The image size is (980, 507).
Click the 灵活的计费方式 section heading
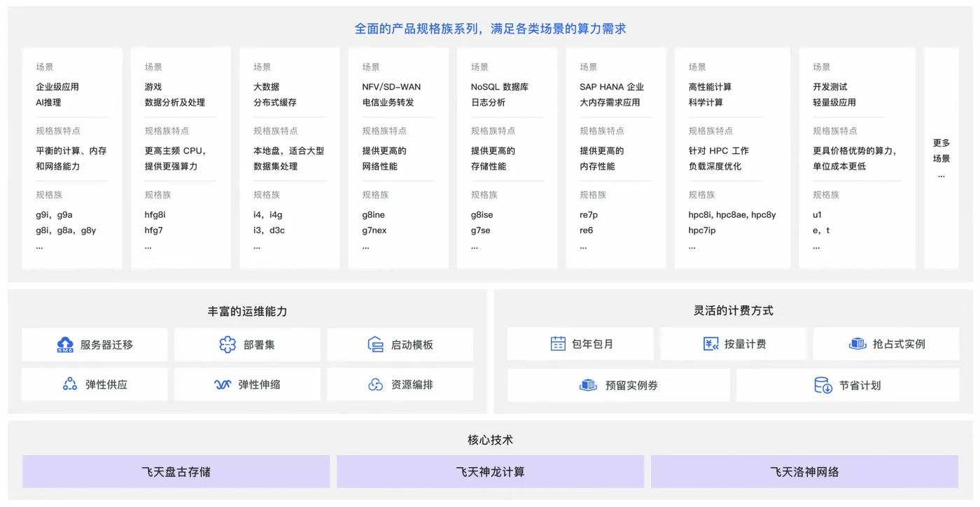pos(734,310)
